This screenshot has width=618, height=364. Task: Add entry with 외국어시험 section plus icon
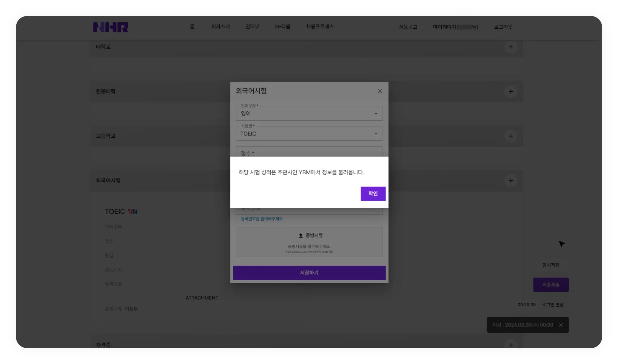[x=511, y=181]
